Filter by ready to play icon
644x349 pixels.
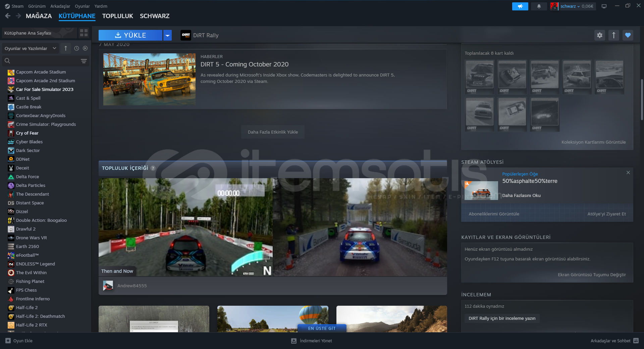click(85, 48)
